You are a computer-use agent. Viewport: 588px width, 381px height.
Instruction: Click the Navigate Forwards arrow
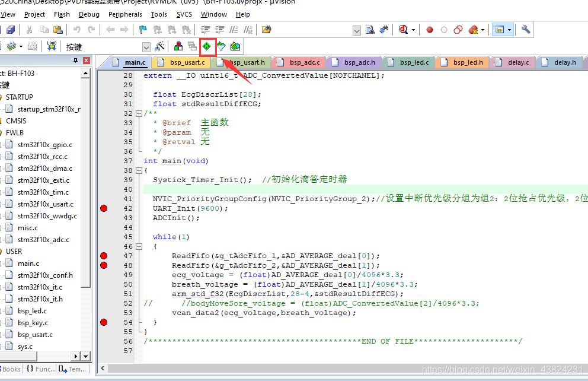[124, 30]
